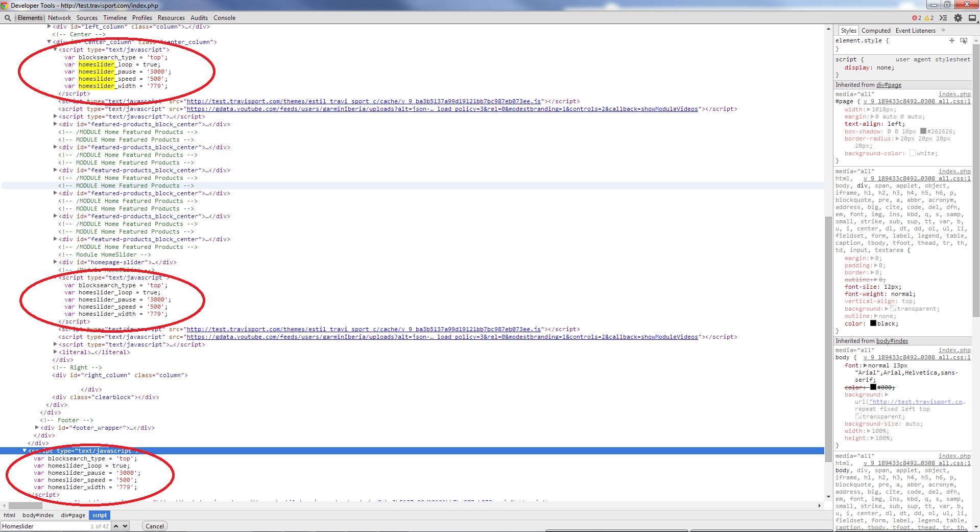Collapse the selected script node
980x532 pixels.
[x=25, y=451]
